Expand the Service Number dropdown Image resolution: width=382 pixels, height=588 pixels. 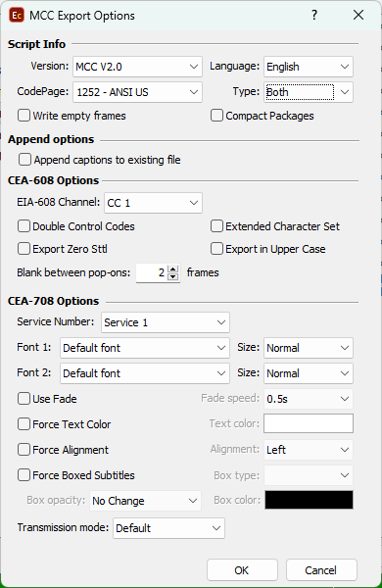click(x=166, y=322)
